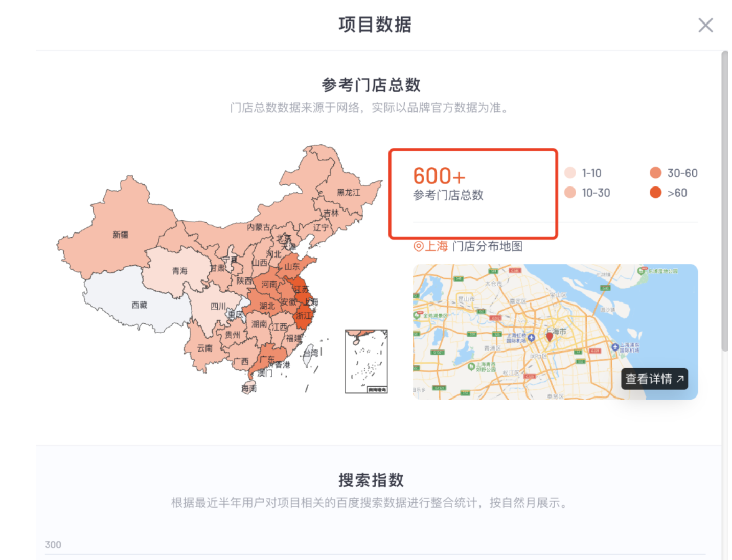Click the arrow icon in 查看详情
Image resolution: width=732 pixels, height=560 pixels.
[680, 379]
